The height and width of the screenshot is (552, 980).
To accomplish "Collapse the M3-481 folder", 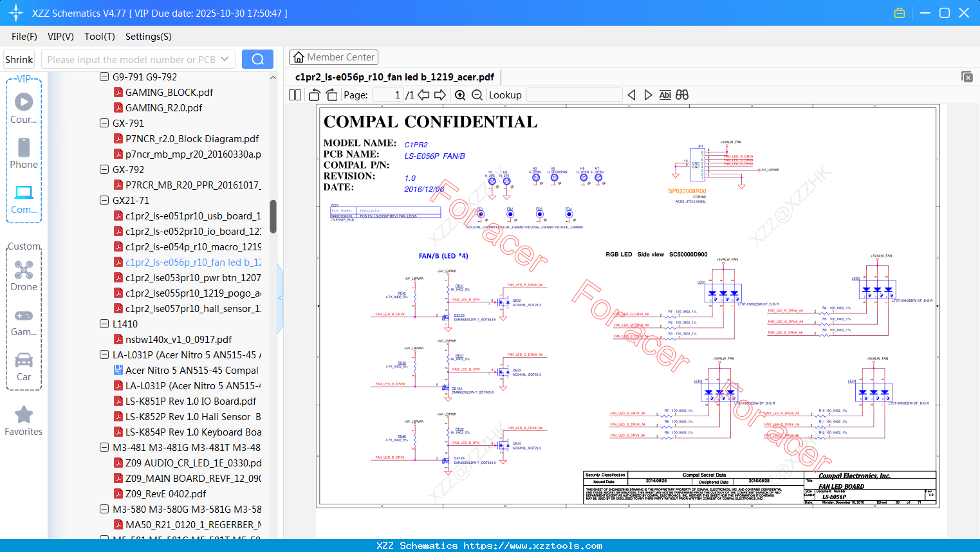I will [104, 447].
